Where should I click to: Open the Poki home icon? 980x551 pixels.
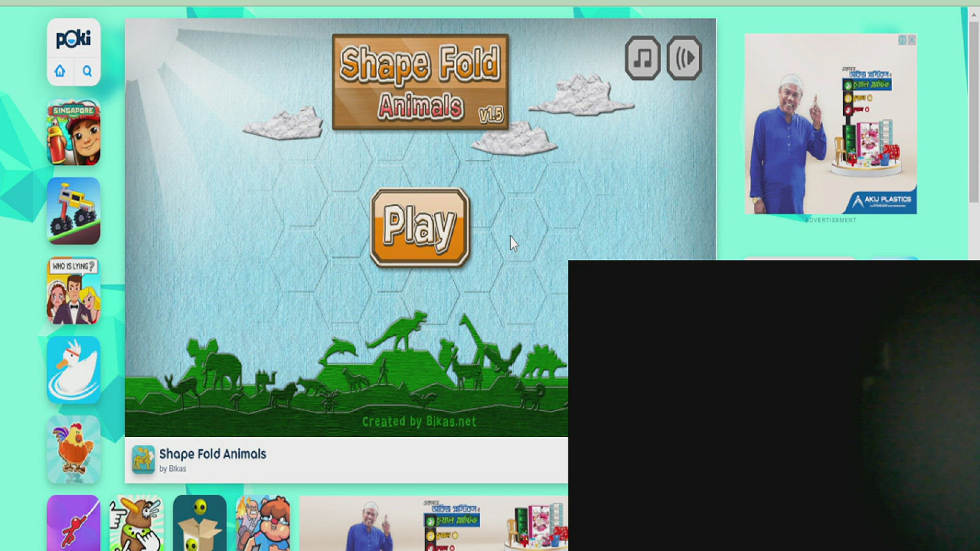[x=60, y=71]
